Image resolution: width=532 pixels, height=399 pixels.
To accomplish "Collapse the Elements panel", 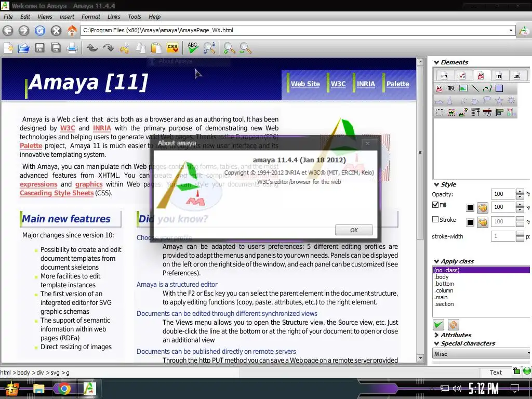I will pyautogui.click(x=436, y=62).
